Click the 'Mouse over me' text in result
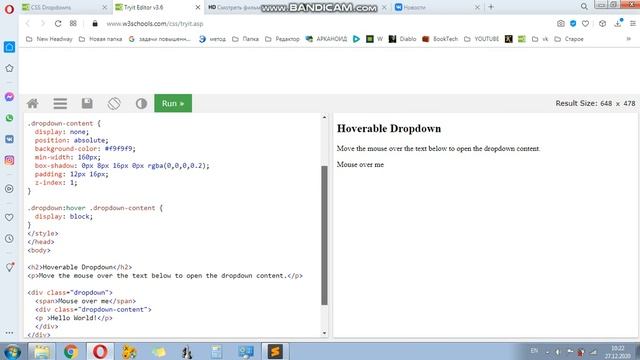Viewport: 640px width, 360px height. click(x=360, y=164)
